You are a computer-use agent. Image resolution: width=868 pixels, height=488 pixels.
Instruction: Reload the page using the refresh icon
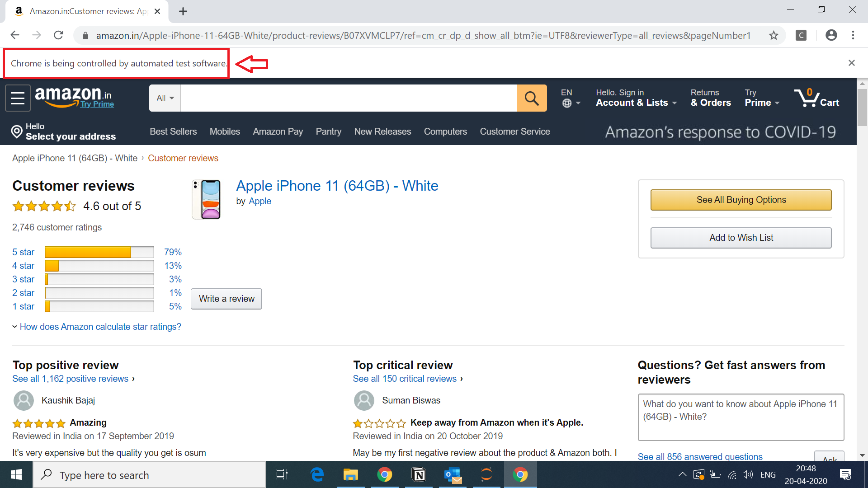click(x=58, y=35)
